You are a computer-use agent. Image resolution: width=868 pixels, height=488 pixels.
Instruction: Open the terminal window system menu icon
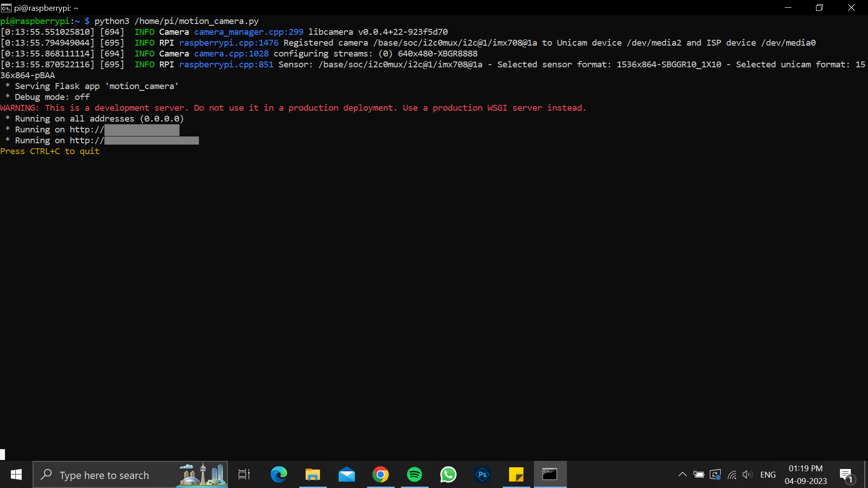(6, 8)
